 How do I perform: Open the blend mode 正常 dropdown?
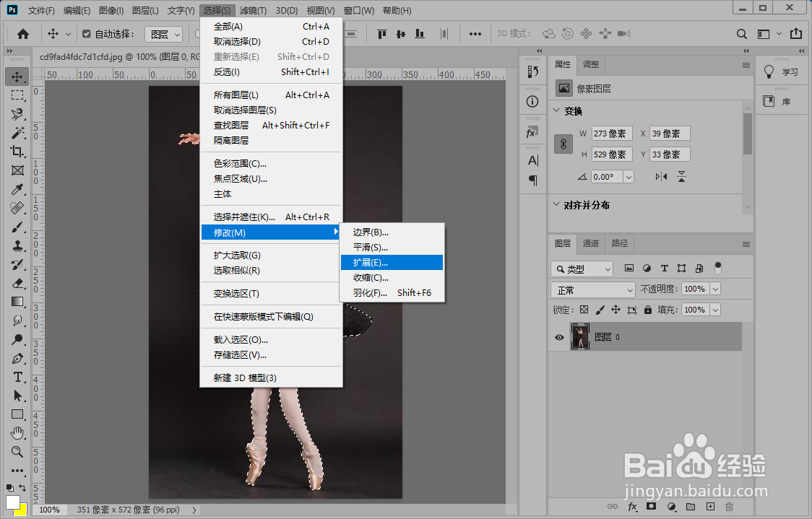pos(593,289)
